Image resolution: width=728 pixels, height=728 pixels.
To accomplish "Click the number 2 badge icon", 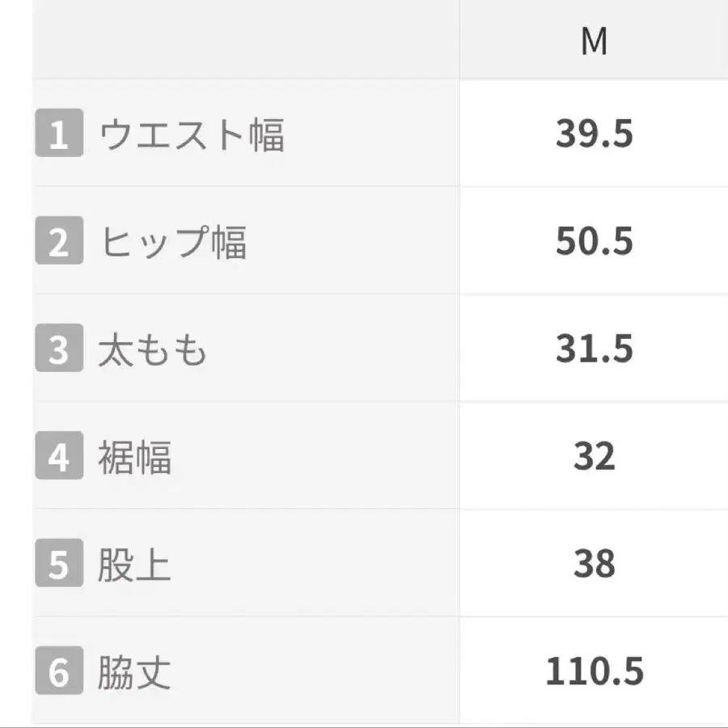I will pos(59,240).
